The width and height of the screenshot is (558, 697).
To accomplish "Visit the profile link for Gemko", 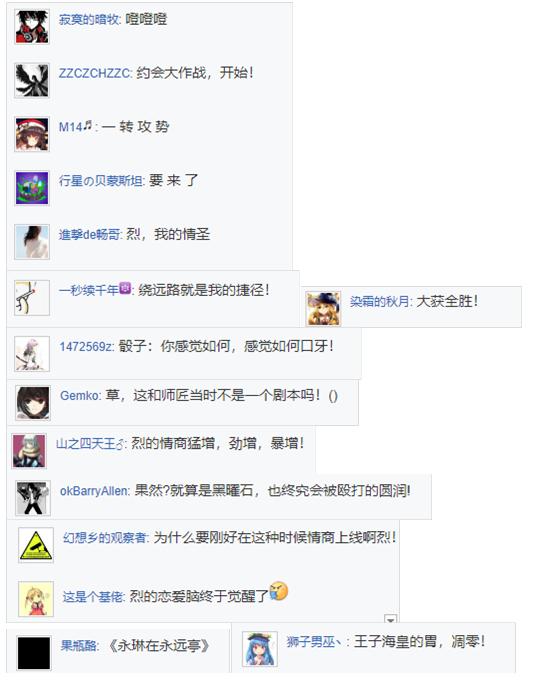I will tap(80, 395).
